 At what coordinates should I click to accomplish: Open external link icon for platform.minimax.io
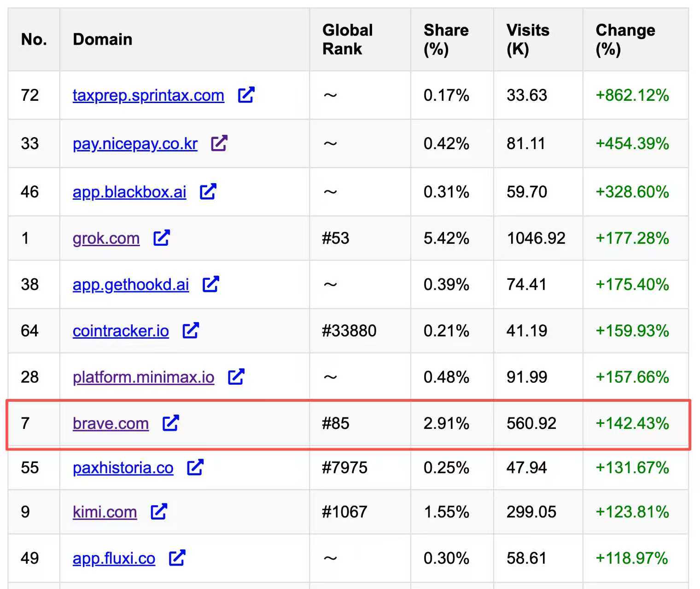(x=236, y=377)
